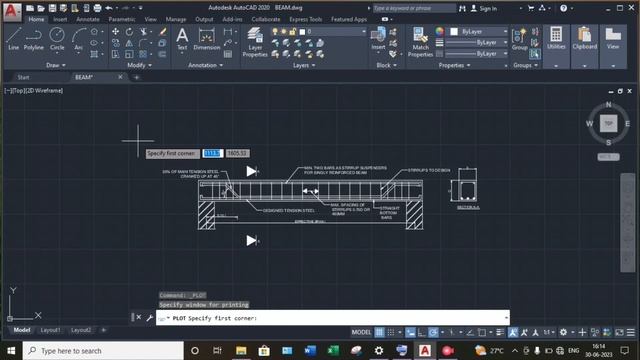Switch to the Layout1 tab
This screenshot has height=360, width=640.
50,330
